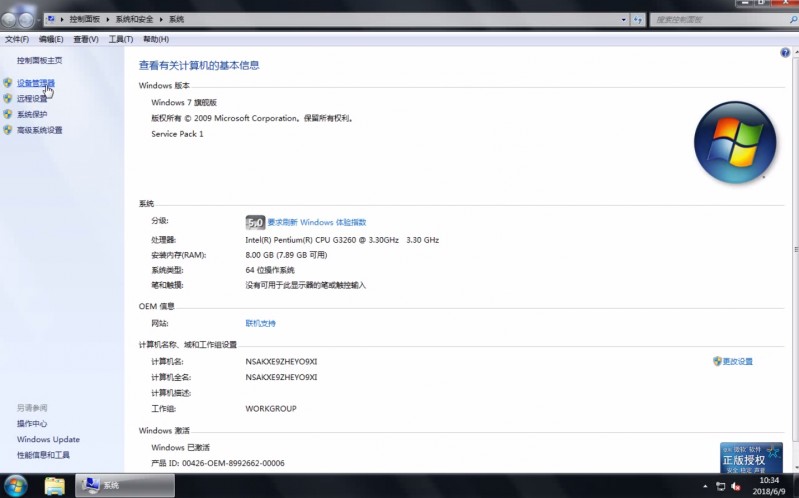Click the genuine Microsoft software badge
The image size is (799, 498).
point(751,457)
